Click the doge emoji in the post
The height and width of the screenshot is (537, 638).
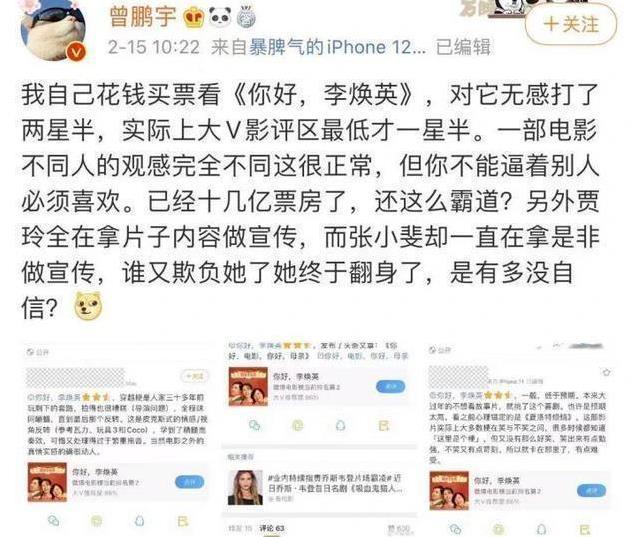tap(87, 306)
